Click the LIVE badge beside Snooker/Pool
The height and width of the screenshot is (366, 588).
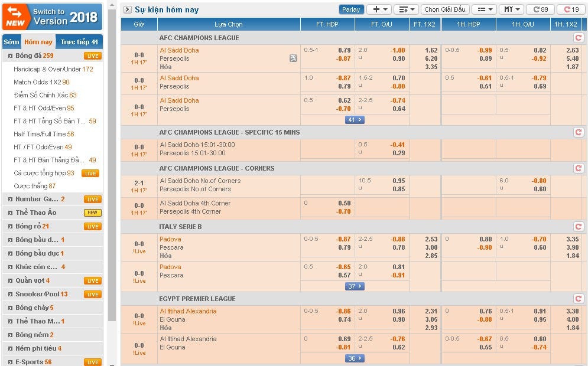(93, 294)
